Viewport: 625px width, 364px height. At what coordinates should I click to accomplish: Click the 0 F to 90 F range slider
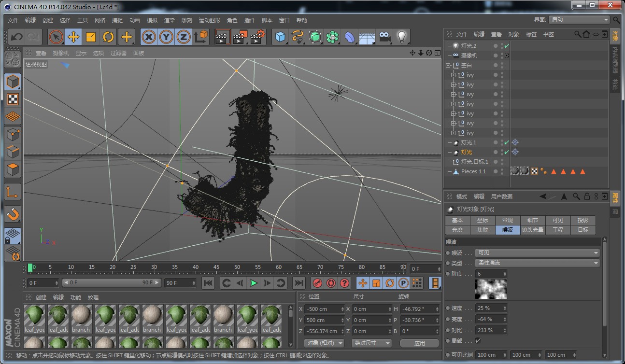coord(112,283)
